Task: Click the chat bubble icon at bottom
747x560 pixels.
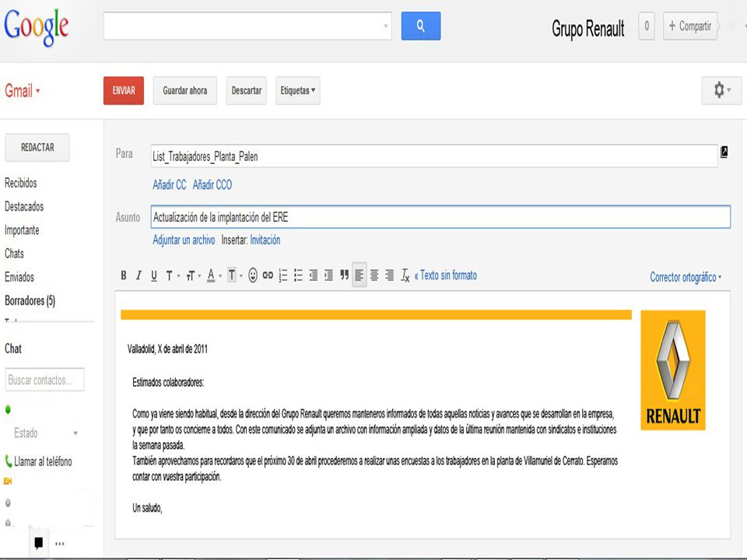Action: pos(39,542)
